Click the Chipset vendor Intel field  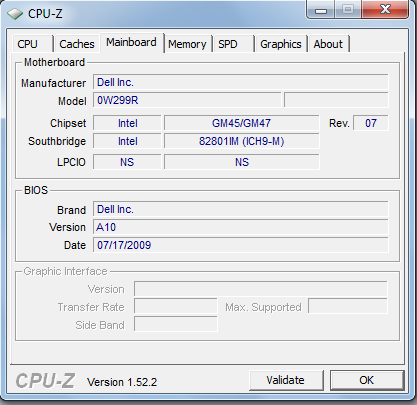(127, 123)
